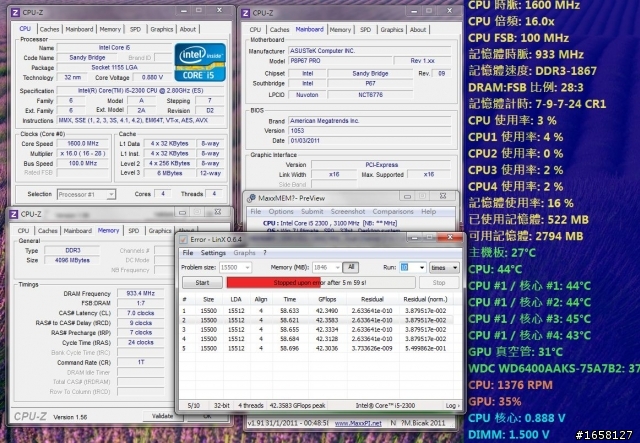The image size is (640, 443).
Task: Click the 42.3583 GFlops peak status entry
Action: (x=298, y=405)
